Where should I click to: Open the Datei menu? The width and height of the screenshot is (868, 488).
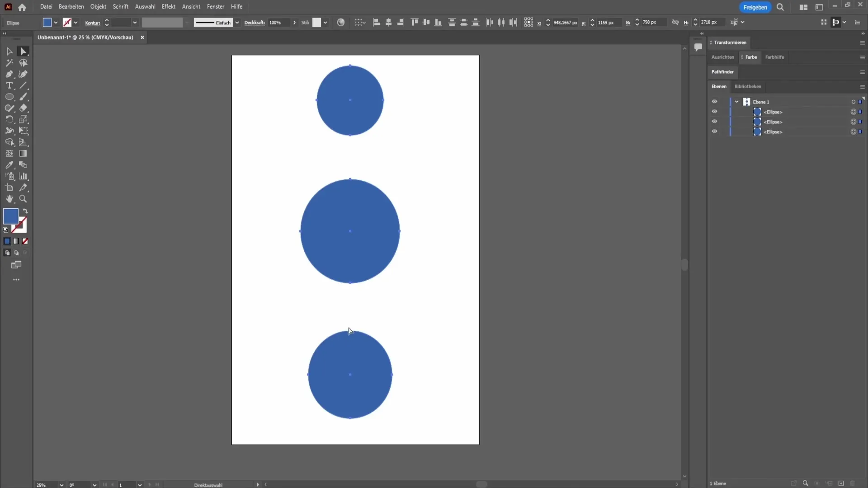(46, 7)
